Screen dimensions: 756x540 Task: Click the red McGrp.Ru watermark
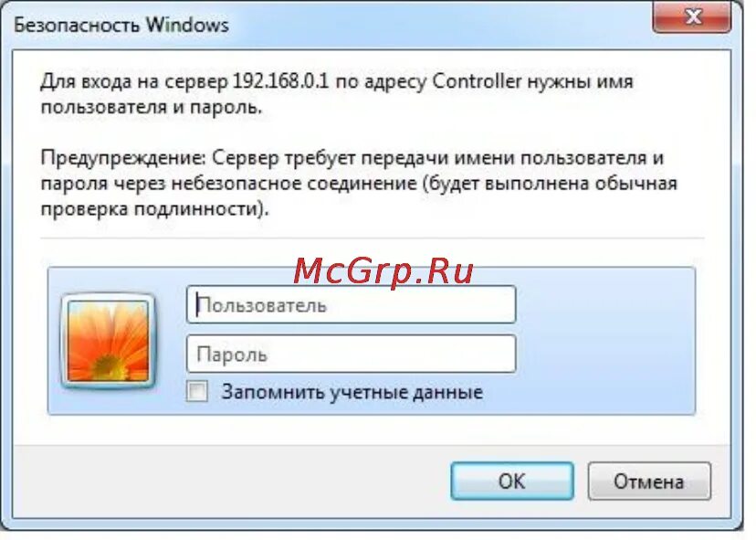click(x=383, y=271)
